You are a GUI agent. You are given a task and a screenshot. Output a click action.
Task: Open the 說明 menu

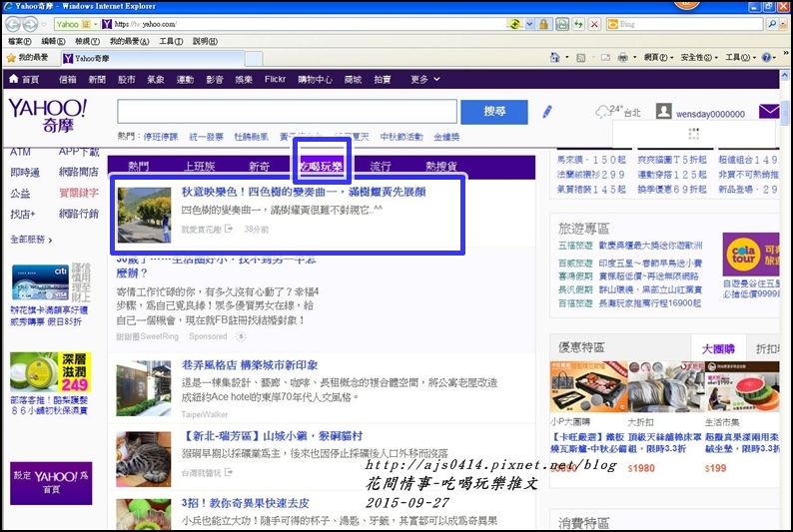(205, 41)
